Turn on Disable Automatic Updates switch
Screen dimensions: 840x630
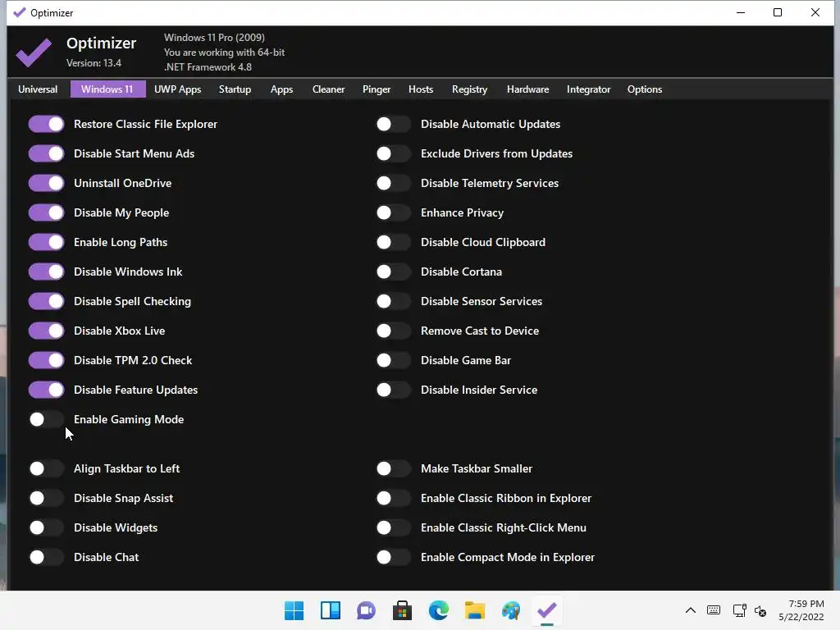pyautogui.click(x=393, y=125)
